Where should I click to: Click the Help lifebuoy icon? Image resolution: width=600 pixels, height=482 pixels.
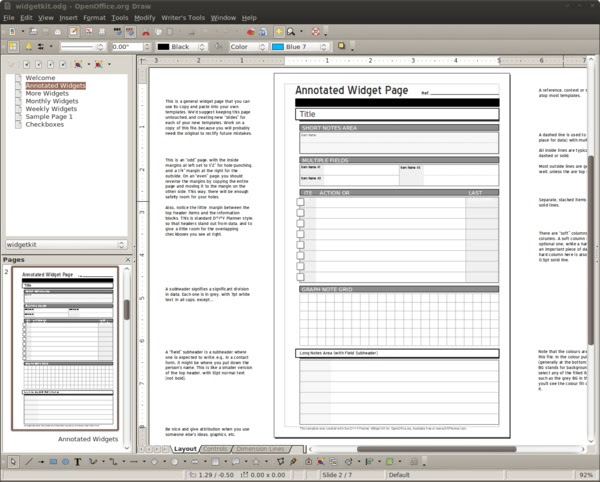coord(316,32)
